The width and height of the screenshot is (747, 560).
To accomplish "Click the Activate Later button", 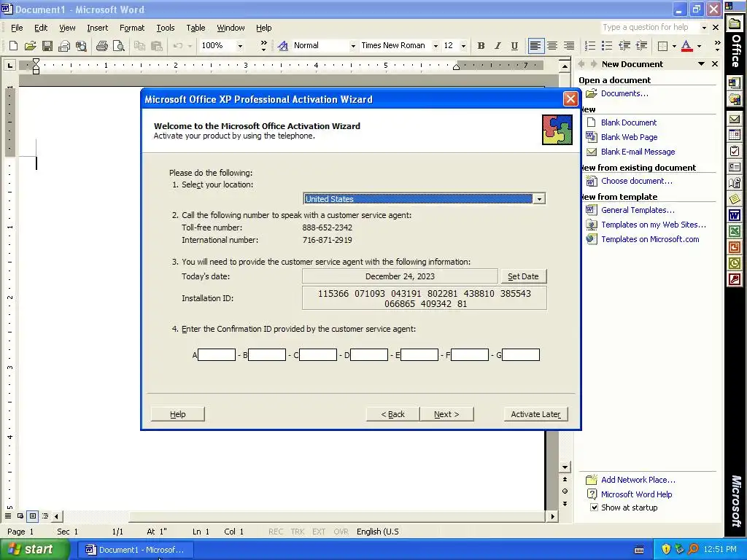I will [535, 414].
